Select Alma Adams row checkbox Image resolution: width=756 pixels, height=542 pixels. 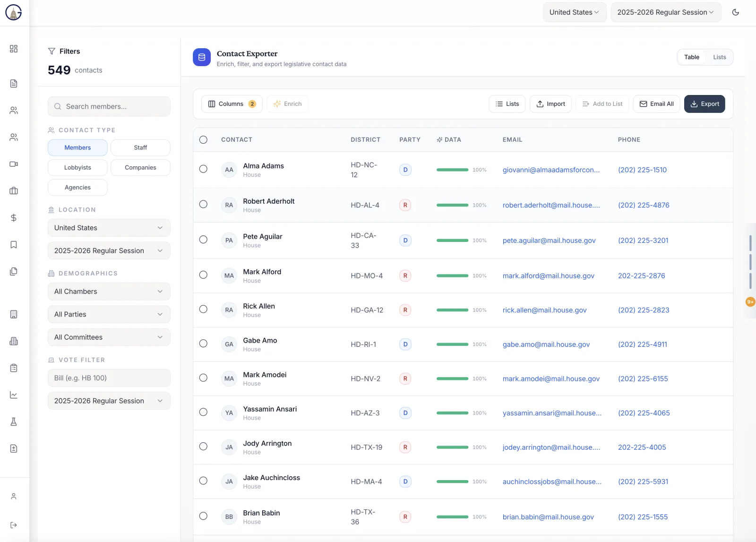tap(203, 169)
